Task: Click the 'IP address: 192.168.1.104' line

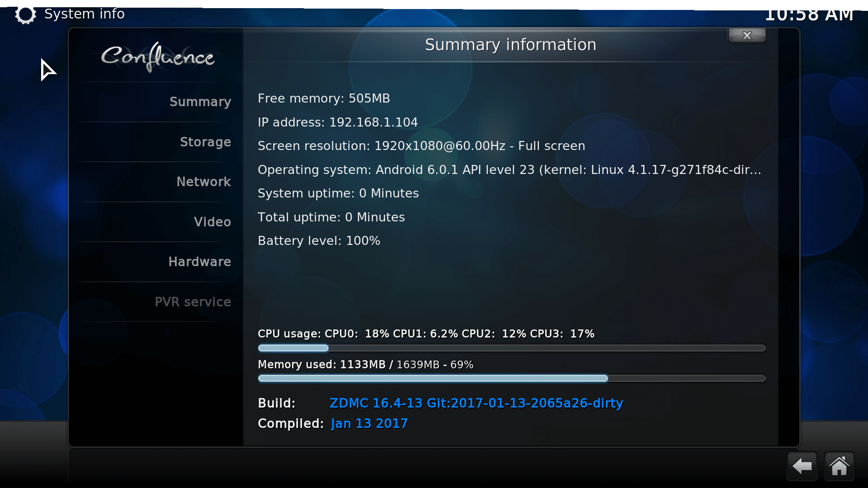Action: click(x=338, y=122)
